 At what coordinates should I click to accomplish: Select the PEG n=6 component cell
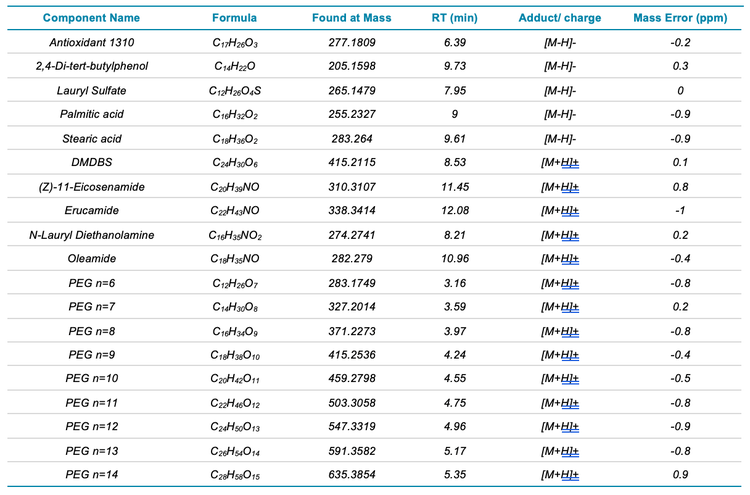93,282
